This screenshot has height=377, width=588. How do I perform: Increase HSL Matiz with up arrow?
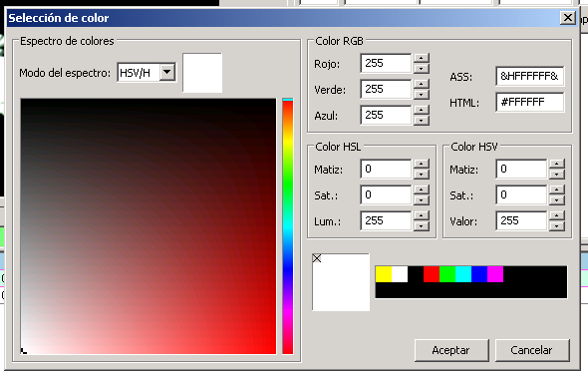[x=422, y=164]
